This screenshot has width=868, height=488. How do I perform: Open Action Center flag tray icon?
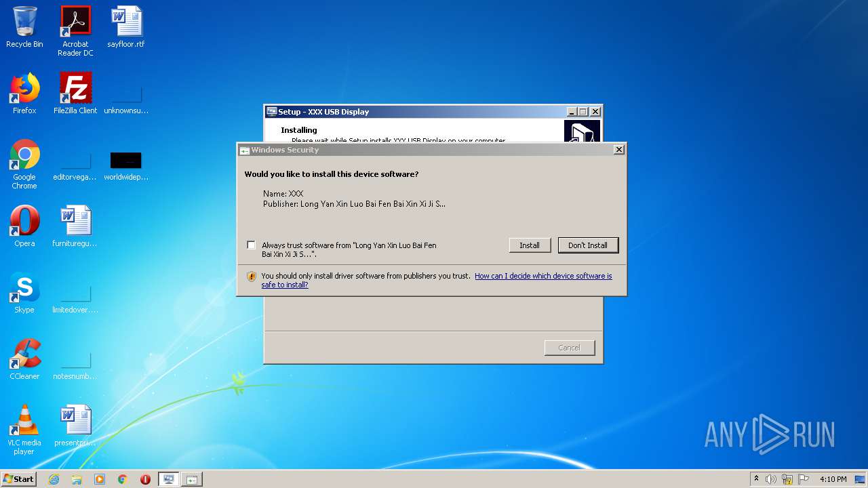click(804, 479)
